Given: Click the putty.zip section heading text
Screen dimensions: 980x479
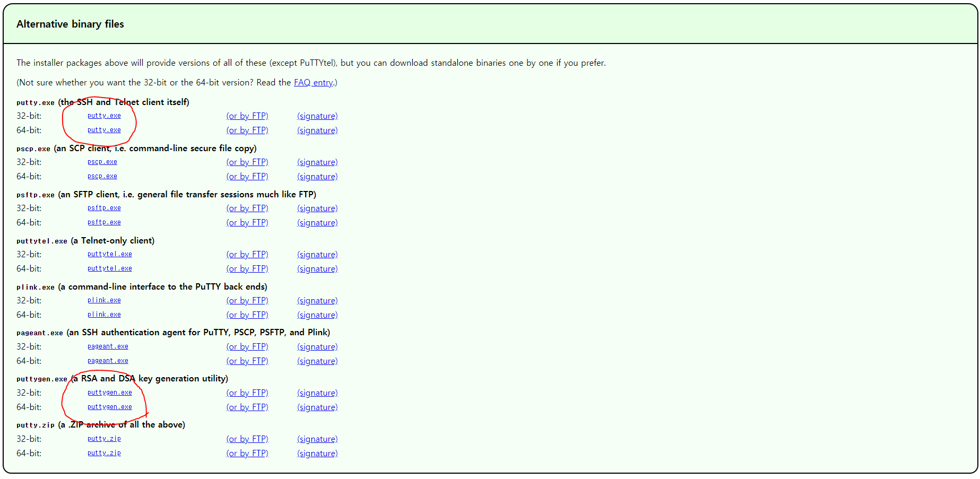Looking at the screenshot, I should [101, 425].
